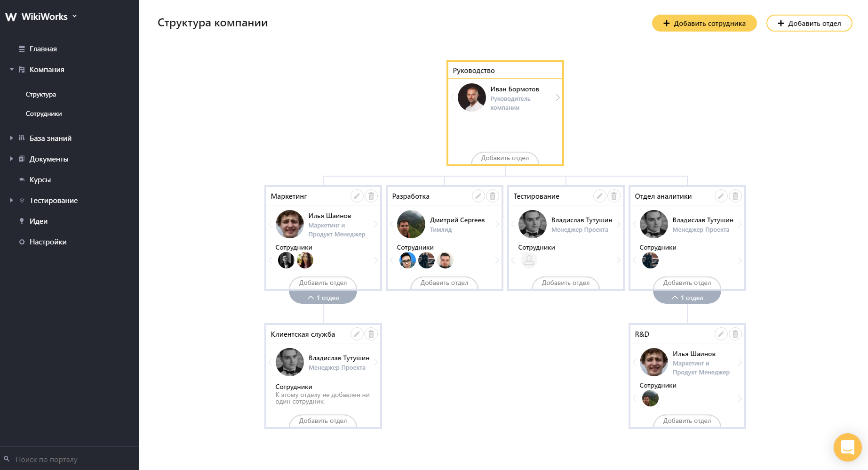The height and width of the screenshot is (470, 868).
Task: Delete the Разработка department via trash icon
Action: click(493, 196)
